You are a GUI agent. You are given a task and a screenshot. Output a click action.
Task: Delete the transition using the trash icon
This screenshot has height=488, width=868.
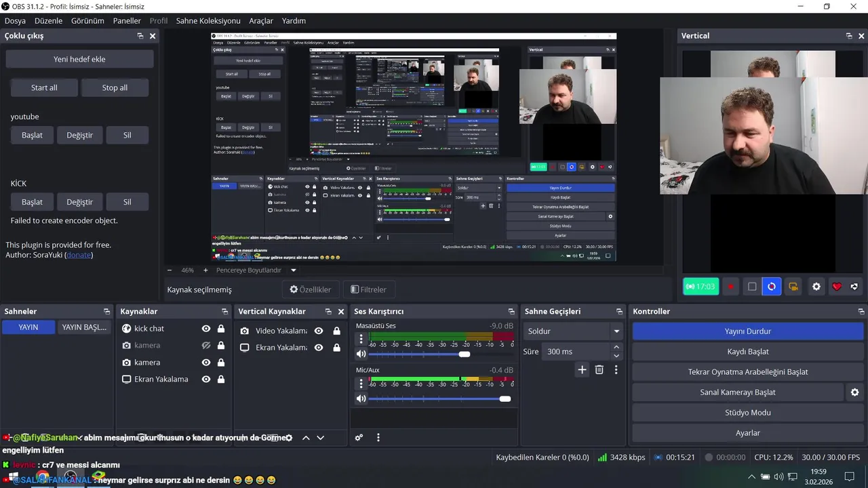point(599,369)
